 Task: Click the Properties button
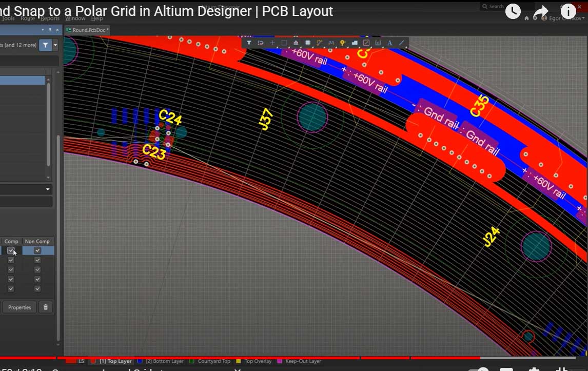click(19, 307)
